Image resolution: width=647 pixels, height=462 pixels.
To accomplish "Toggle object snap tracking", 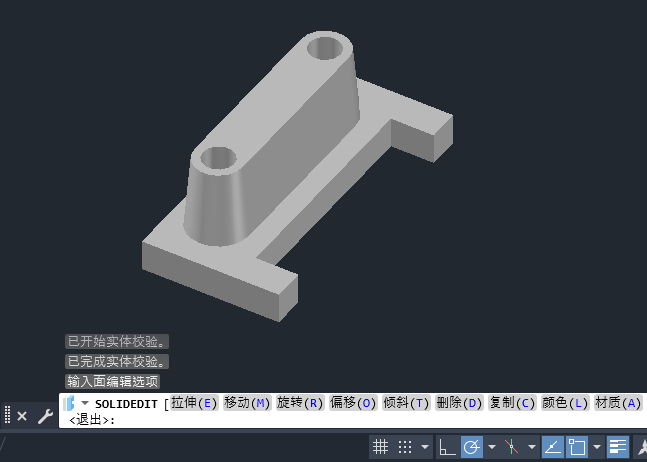I will click(x=553, y=447).
